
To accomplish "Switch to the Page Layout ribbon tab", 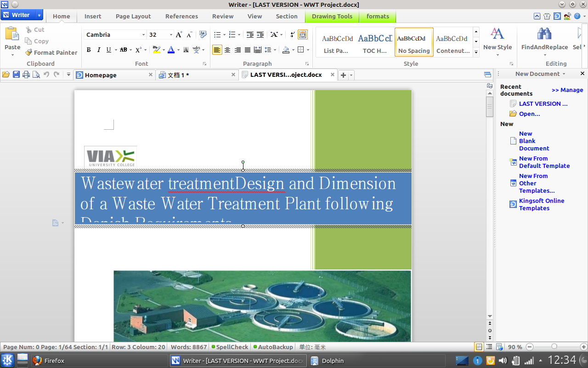I will [x=133, y=16].
